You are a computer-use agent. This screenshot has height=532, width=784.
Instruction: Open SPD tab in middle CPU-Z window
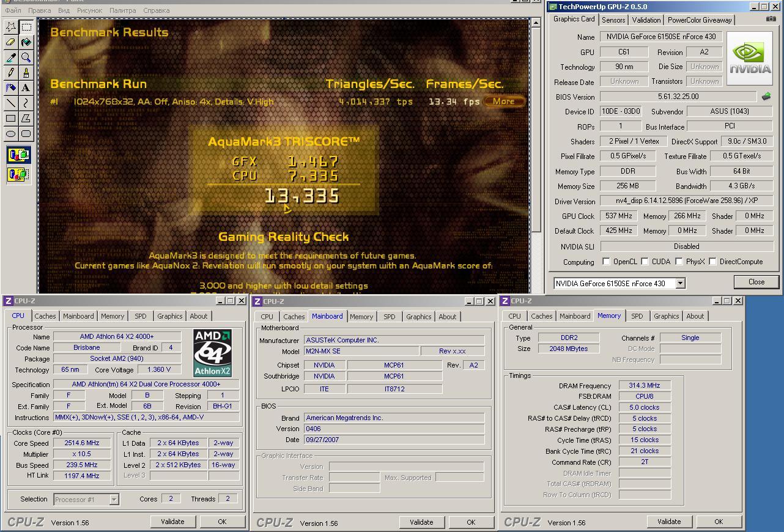click(x=390, y=317)
